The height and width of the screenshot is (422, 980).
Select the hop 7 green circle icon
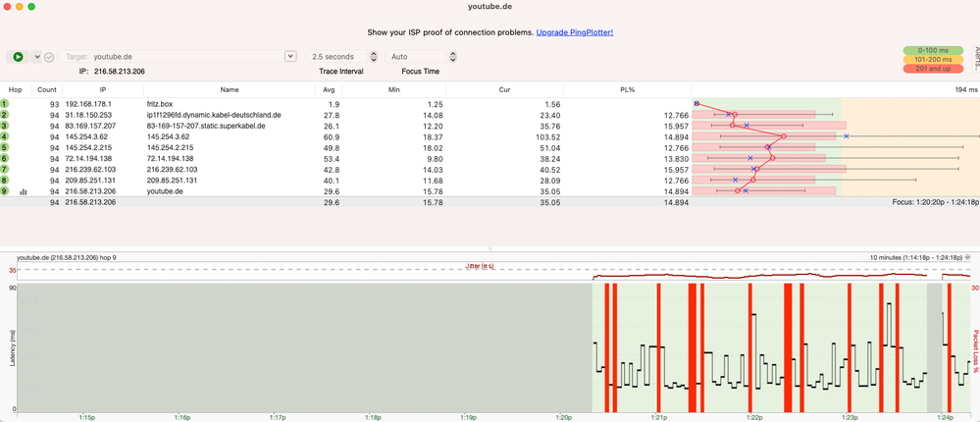(4, 170)
